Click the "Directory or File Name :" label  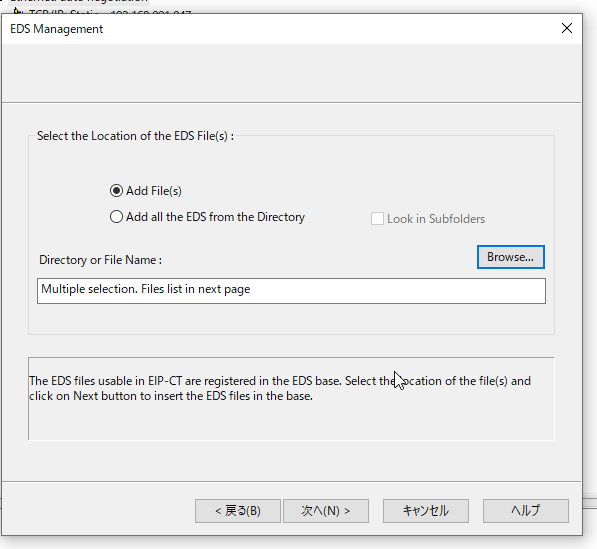tap(101, 260)
